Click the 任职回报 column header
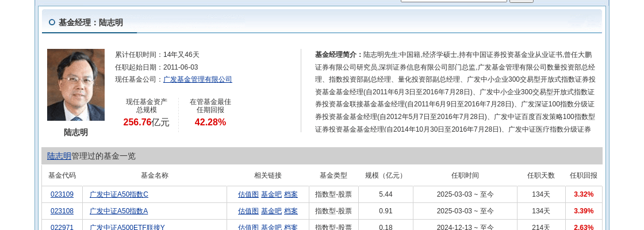 tap(584, 175)
